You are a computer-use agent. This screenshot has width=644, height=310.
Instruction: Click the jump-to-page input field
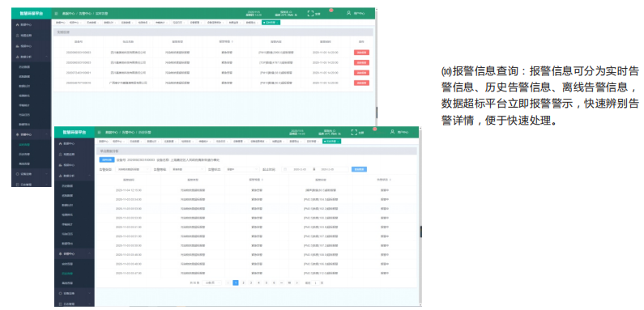pyautogui.click(x=315, y=282)
